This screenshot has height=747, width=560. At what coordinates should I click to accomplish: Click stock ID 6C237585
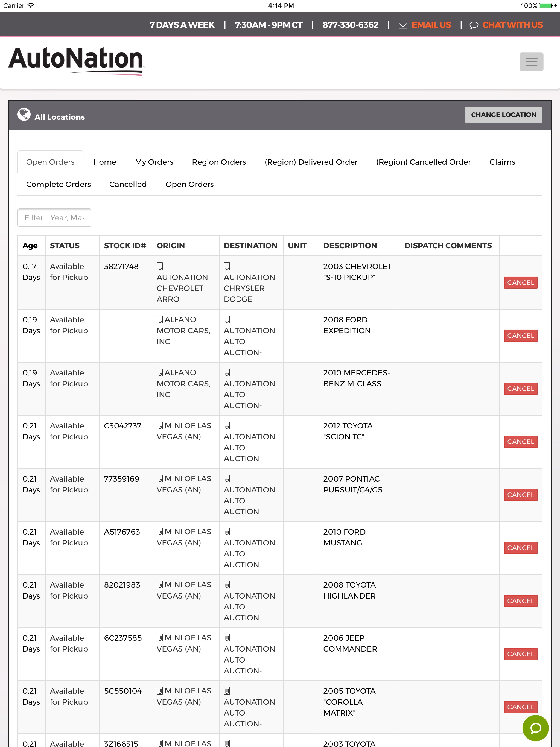[x=123, y=638]
